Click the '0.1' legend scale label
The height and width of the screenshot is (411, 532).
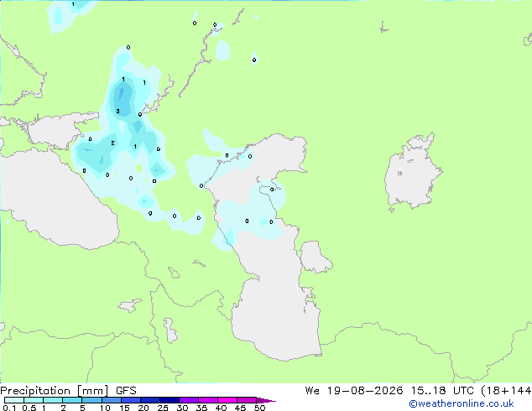click(9, 408)
